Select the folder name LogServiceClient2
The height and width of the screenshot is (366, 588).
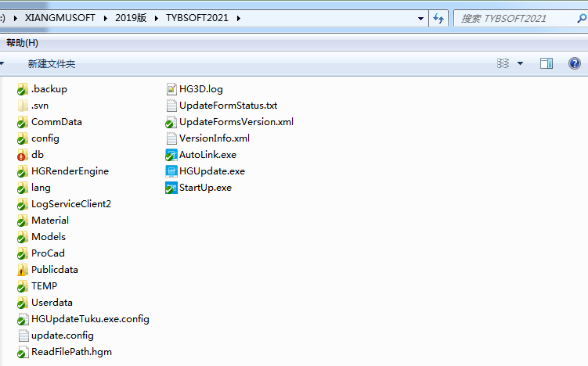click(x=71, y=204)
